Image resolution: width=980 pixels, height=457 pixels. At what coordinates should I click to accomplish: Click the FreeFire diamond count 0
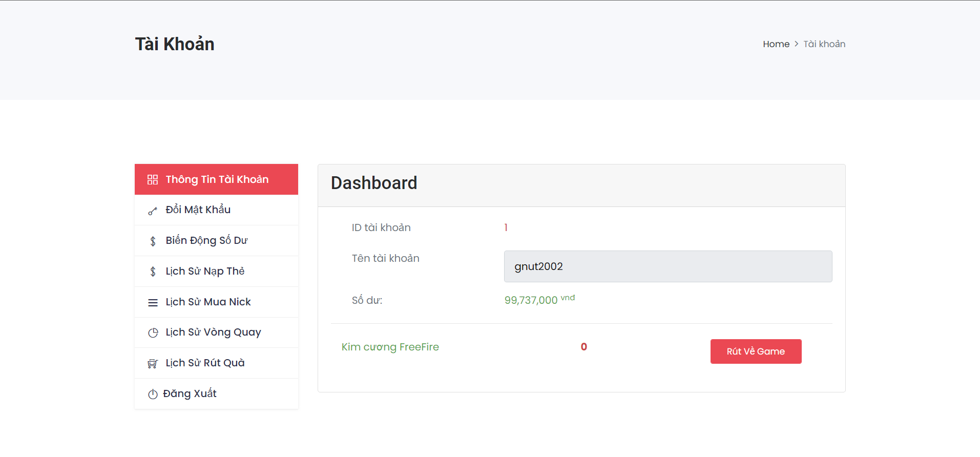pyautogui.click(x=583, y=347)
